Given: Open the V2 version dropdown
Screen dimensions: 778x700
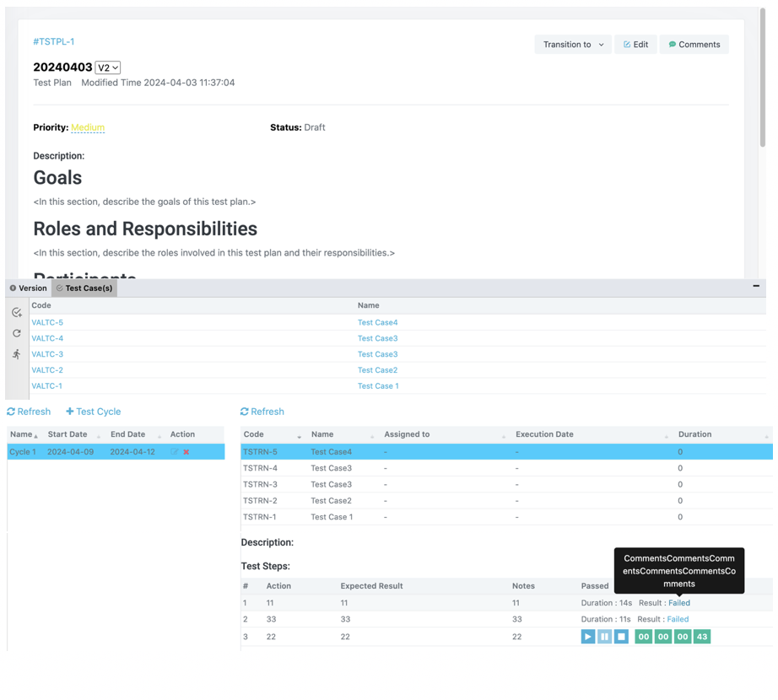Looking at the screenshot, I should (x=108, y=67).
